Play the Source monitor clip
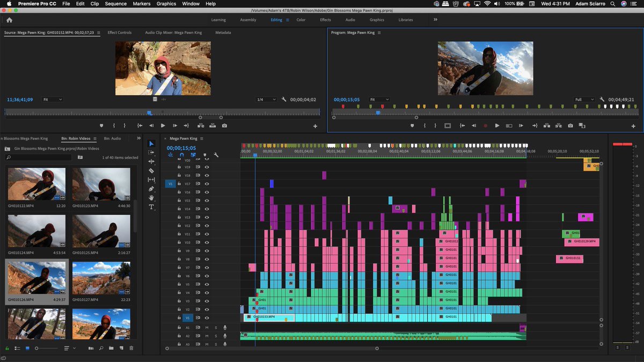Viewport: 644px width, 362px height. click(x=163, y=125)
